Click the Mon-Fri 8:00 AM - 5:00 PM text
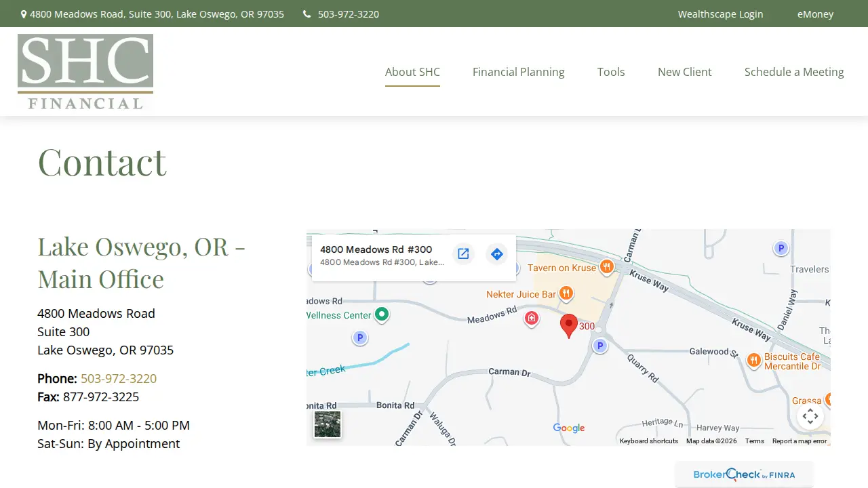Screen dimensions: 868x488 pos(113,425)
